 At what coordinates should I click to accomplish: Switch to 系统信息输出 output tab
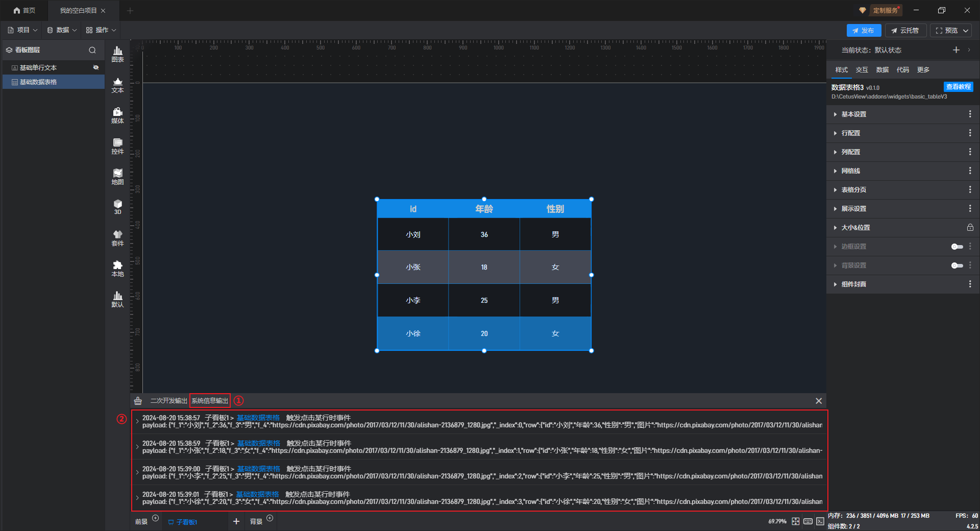pos(210,401)
